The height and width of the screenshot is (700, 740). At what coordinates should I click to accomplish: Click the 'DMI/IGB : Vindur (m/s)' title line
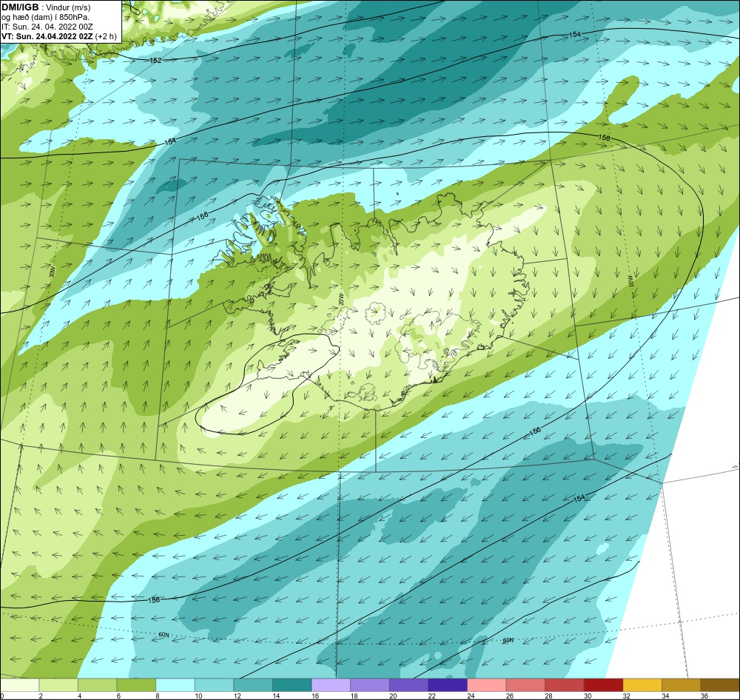46,7
